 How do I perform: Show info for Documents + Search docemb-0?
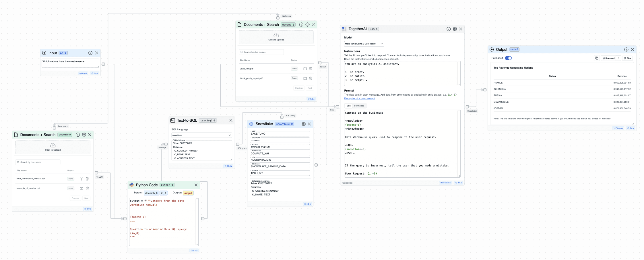(78, 135)
